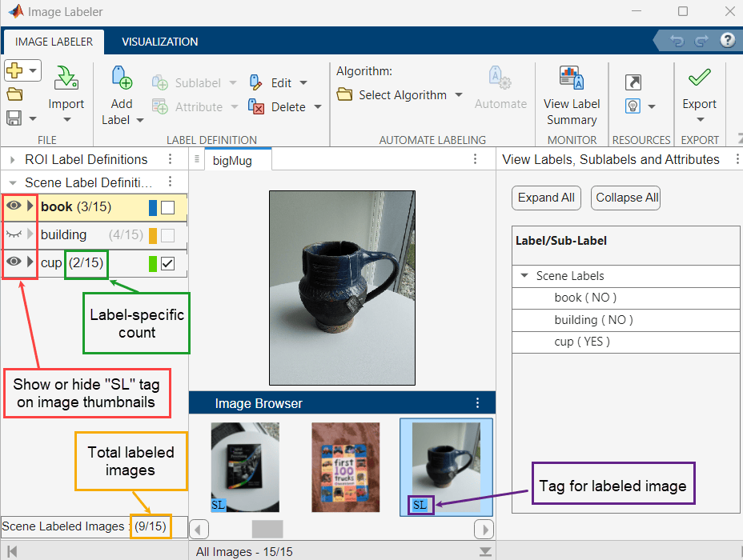This screenshot has width=743, height=560.
Task: Click the document list icon beside bigMug tab
Action: [x=197, y=159]
